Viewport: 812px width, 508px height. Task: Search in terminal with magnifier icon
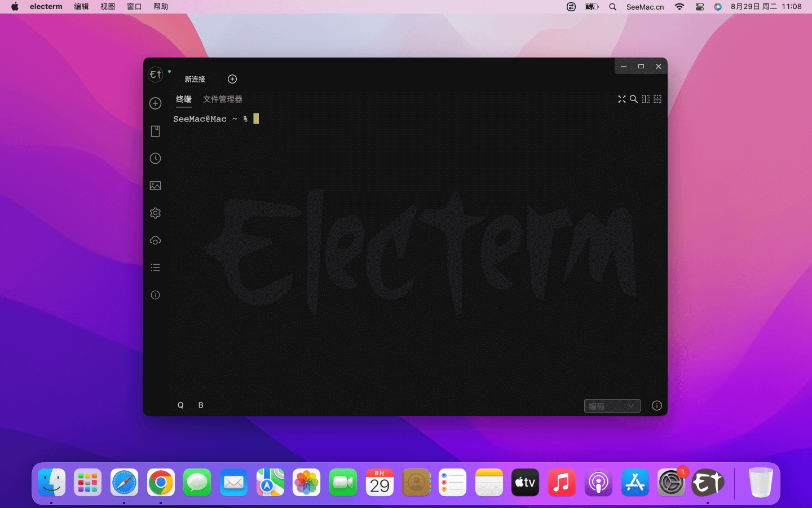pyautogui.click(x=634, y=99)
